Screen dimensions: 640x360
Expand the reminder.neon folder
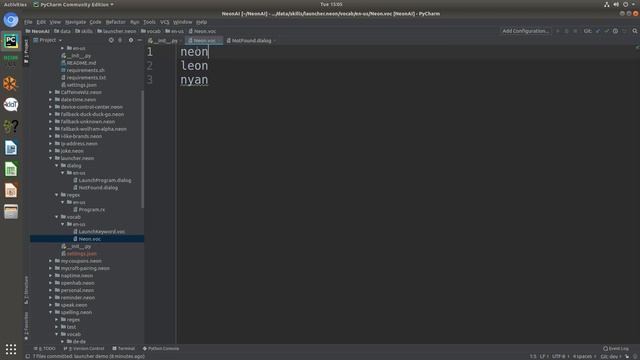[51, 298]
